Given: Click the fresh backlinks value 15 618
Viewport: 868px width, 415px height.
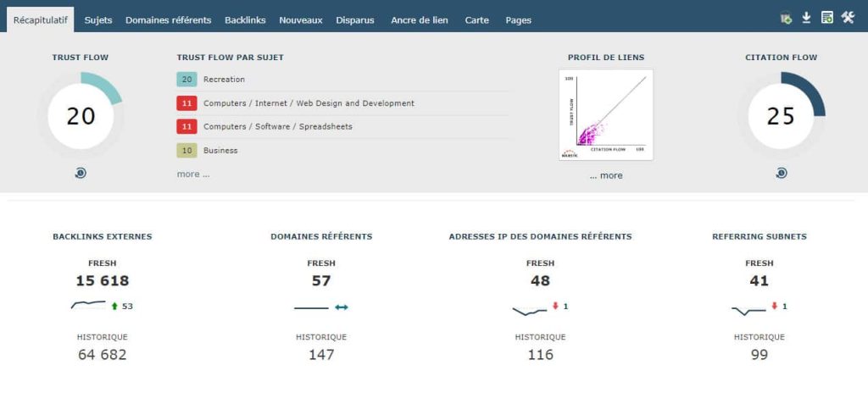Looking at the screenshot, I should coord(103,280).
